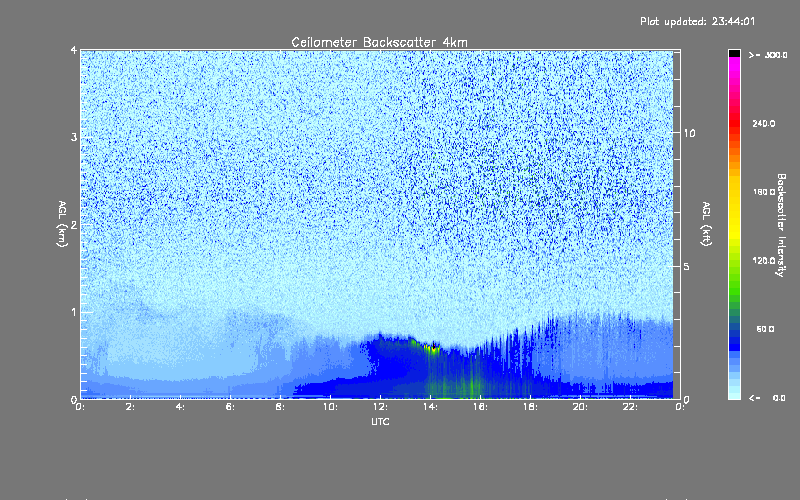Viewport: 800px width, 500px height.
Task: Click the "16:" UTC tick label
Action: [x=480, y=407]
